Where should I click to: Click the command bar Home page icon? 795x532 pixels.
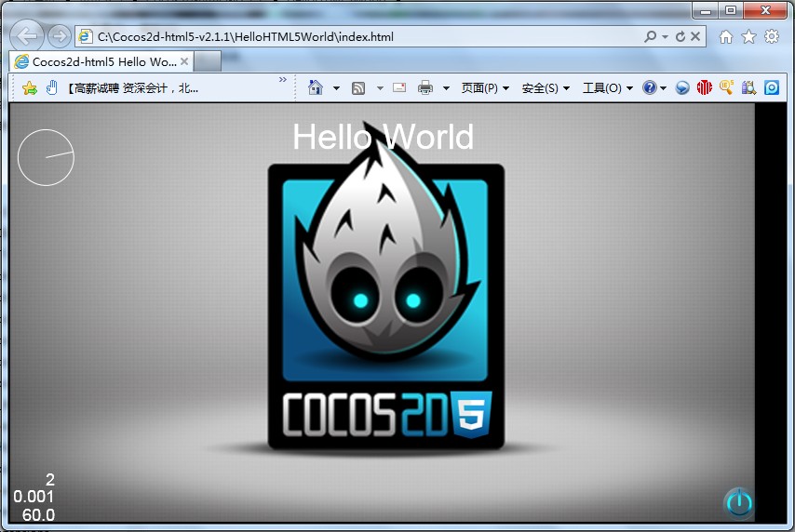pos(316,87)
